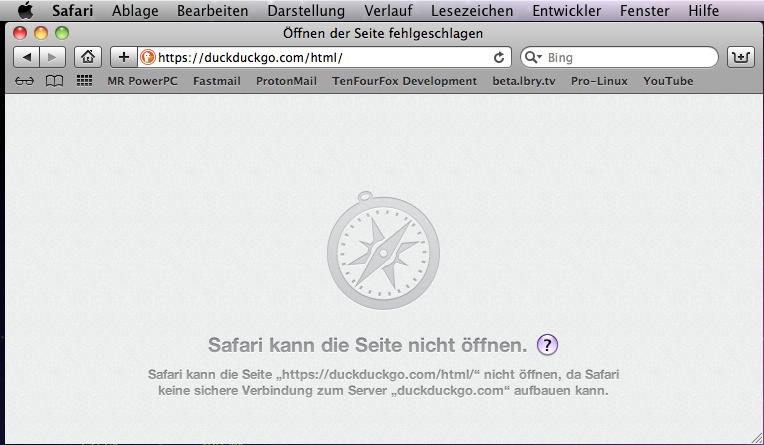Open the Safari menu

(x=73, y=10)
